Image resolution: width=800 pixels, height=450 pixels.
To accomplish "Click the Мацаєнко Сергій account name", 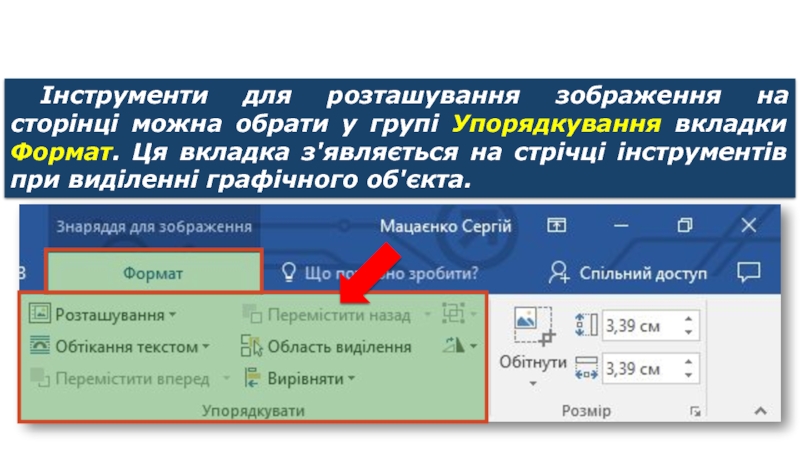I will tap(445, 226).
